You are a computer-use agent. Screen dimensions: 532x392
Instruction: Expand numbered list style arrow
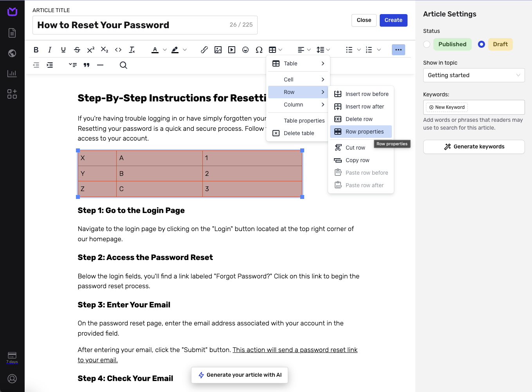379,50
